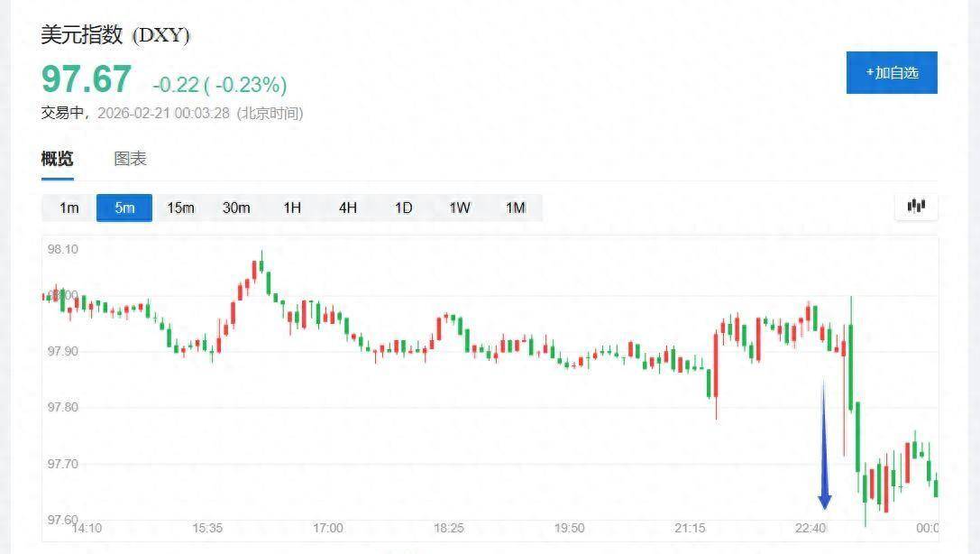
Task: Switch to the 15m interval
Action: [180, 208]
